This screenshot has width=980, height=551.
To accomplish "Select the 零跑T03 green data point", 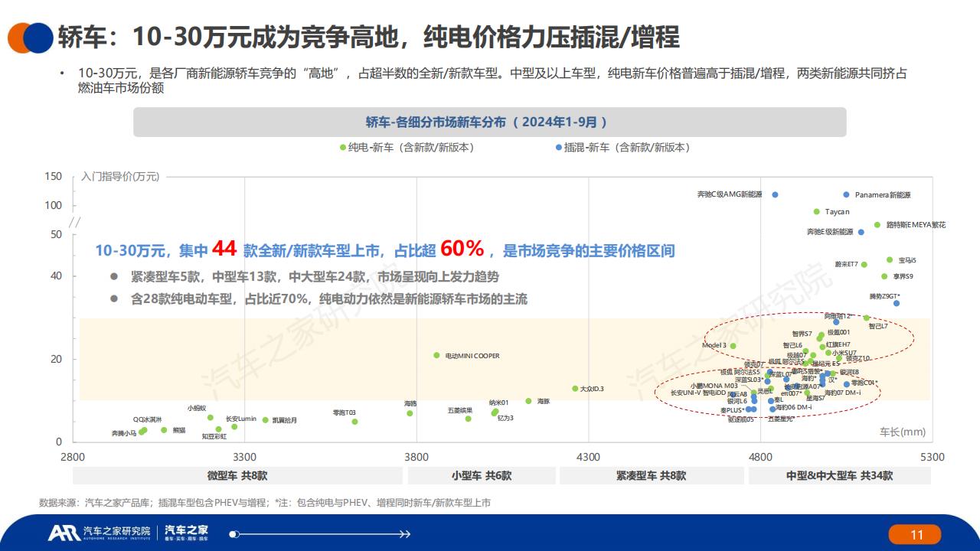I will click(354, 422).
